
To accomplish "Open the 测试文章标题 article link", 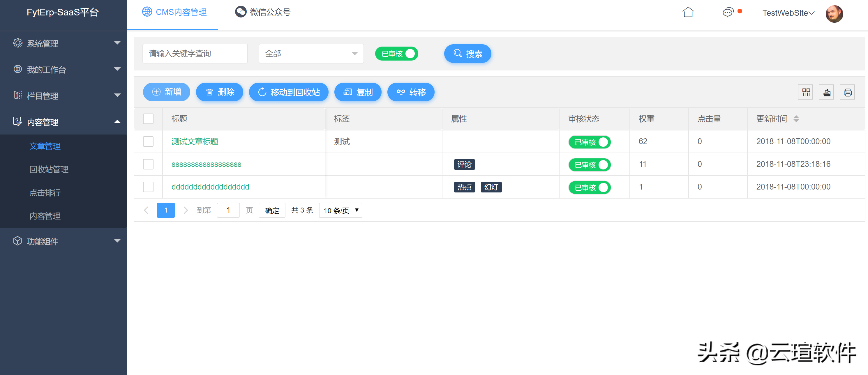I will 195,141.
